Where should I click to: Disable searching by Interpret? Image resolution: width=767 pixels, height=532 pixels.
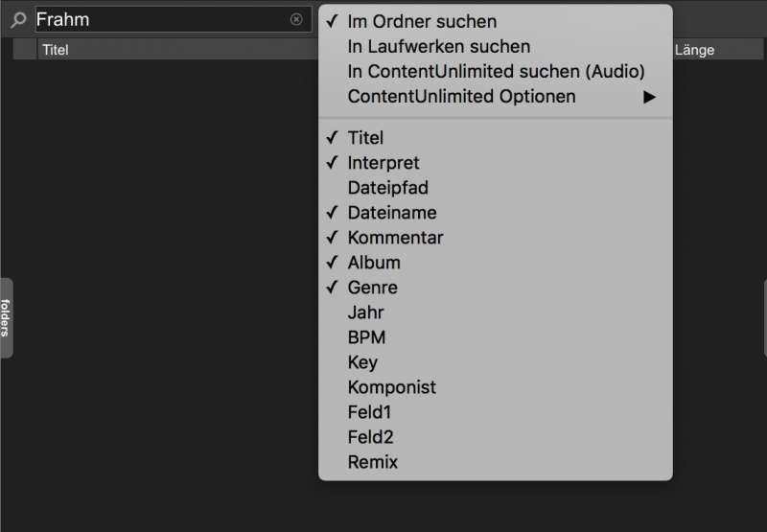point(495,163)
